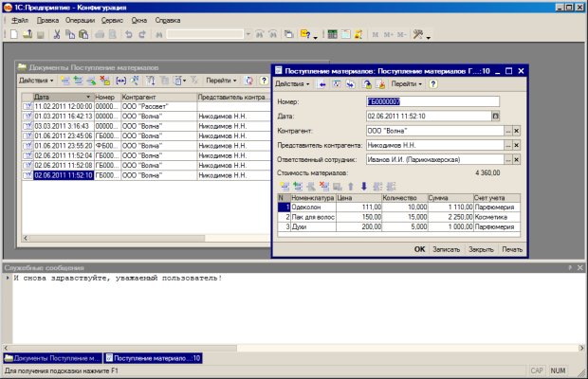Click the New document icon in main toolbar
588x379 pixels.
(x=14, y=34)
